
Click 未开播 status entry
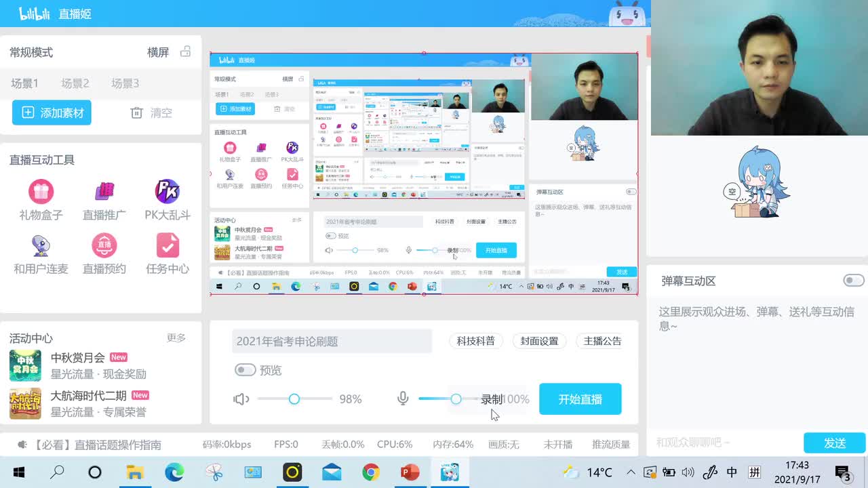pyautogui.click(x=558, y=445)
